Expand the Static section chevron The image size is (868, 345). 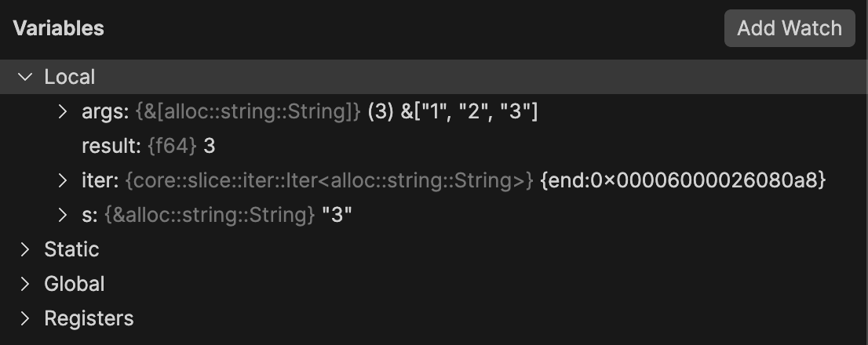26,249
